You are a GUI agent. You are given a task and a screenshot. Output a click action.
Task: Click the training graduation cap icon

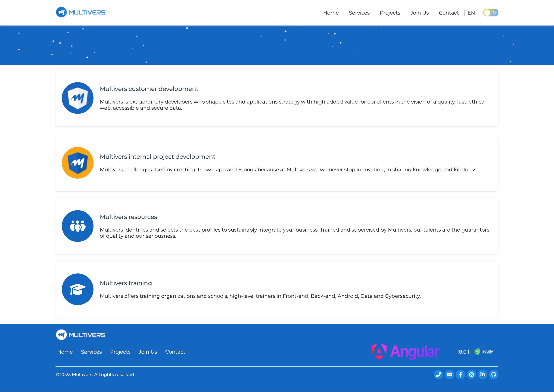pyautogui.click(x=78, y=289)
